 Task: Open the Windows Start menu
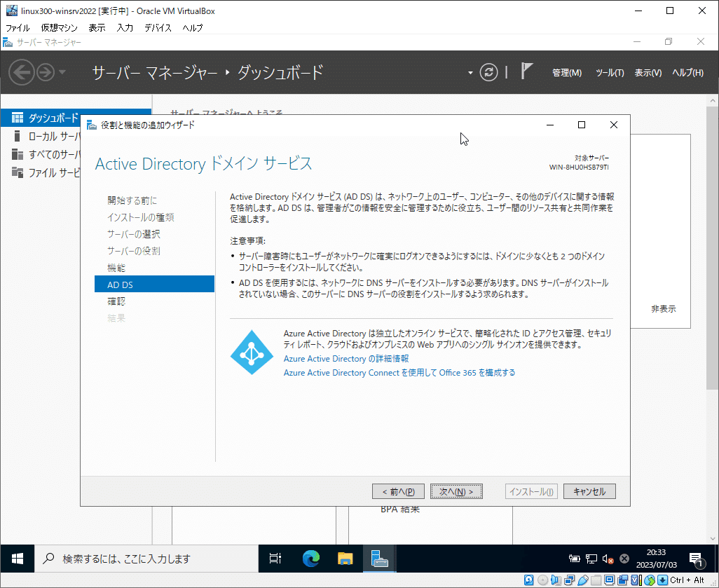[x=17, y=559]
